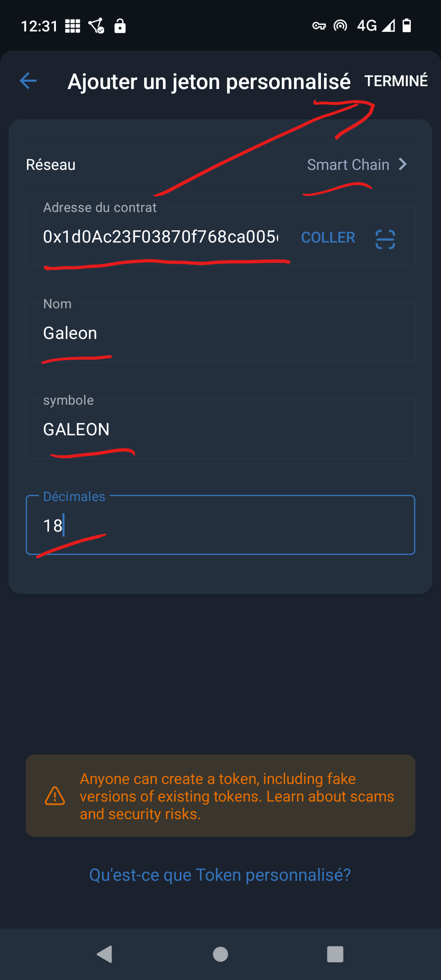441x980 pixels.
Task: Tap the QR code scan icon
Action: [x=385, y=239]
